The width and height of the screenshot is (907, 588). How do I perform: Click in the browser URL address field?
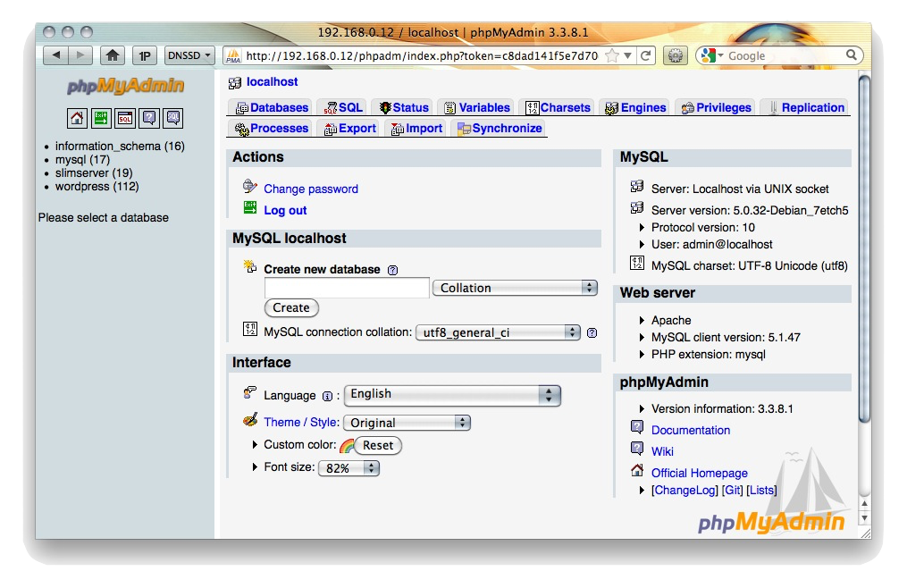tap(422, 55)
